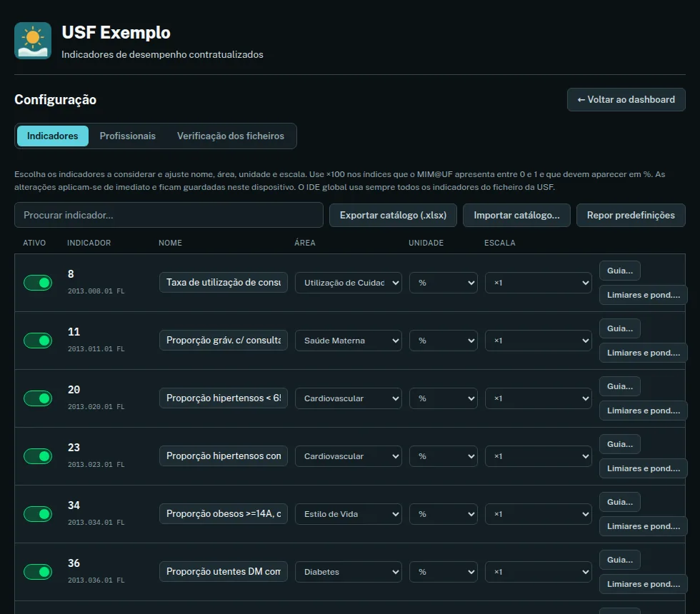Open Unidade % dropdown for indicator 11
The width and height of the screenshot is (700, 614).
[x=444, y=341]
